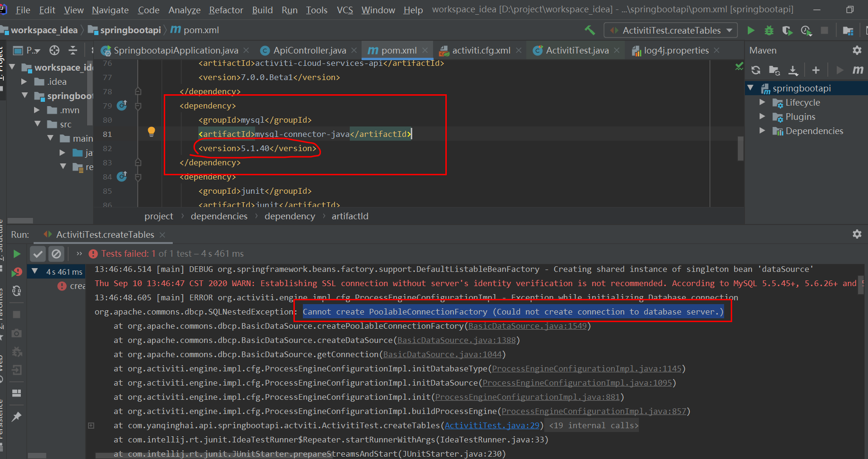The image size is (868, 459).
Task: Open the Refactor menu
Action: [x=226, y=9]
